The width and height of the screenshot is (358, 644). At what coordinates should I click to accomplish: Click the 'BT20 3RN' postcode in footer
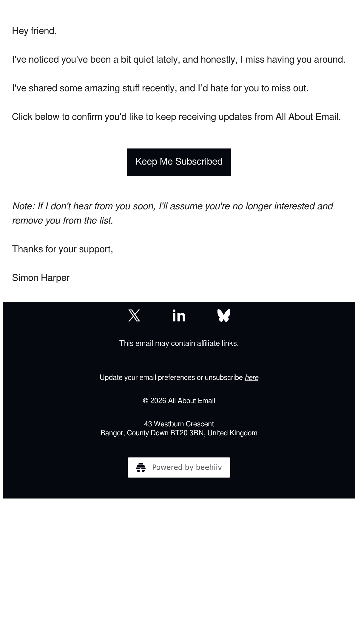click(187, 433)
